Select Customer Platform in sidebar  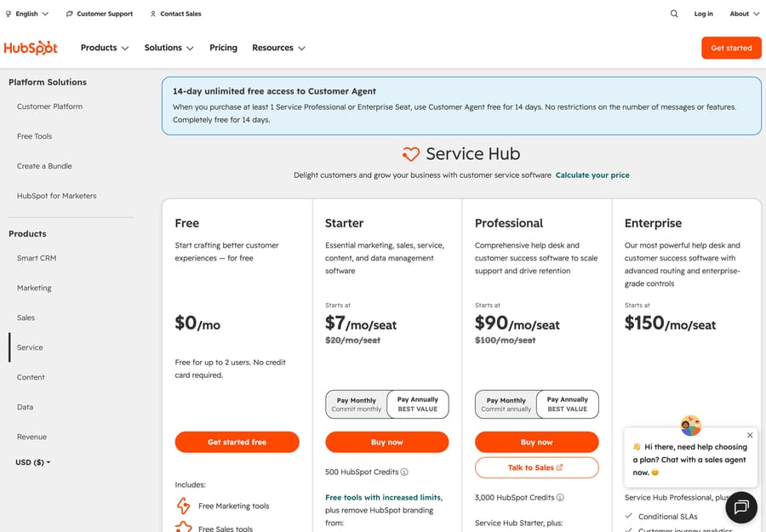point(50,106)
